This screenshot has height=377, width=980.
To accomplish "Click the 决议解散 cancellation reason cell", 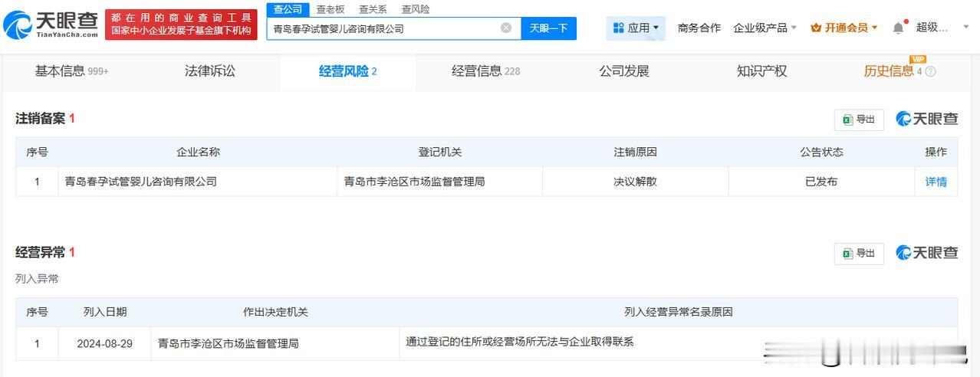I will pyautogui.click(x=635, y=182).
